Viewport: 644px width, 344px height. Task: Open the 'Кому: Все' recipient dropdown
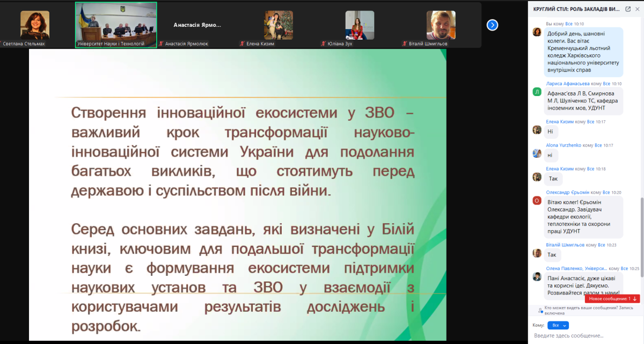[x=558, y=325]
